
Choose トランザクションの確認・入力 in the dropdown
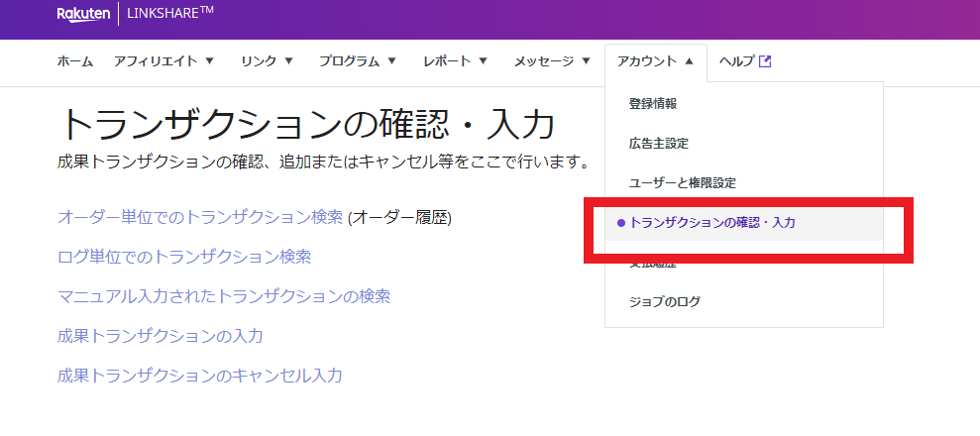point(711,223)
